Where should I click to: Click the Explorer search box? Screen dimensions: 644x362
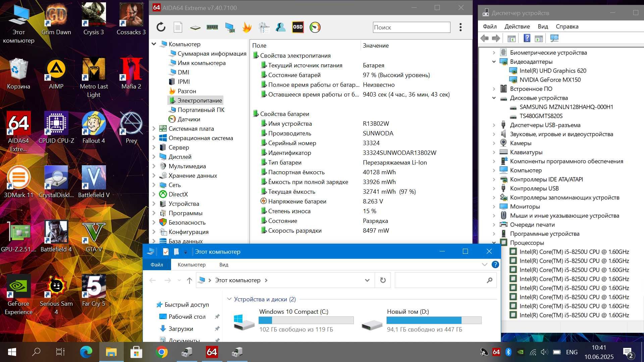[x=445, y=280]
